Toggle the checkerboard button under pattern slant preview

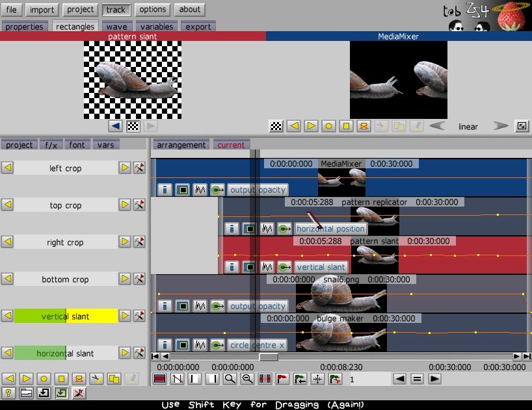[x=133, y=126]
